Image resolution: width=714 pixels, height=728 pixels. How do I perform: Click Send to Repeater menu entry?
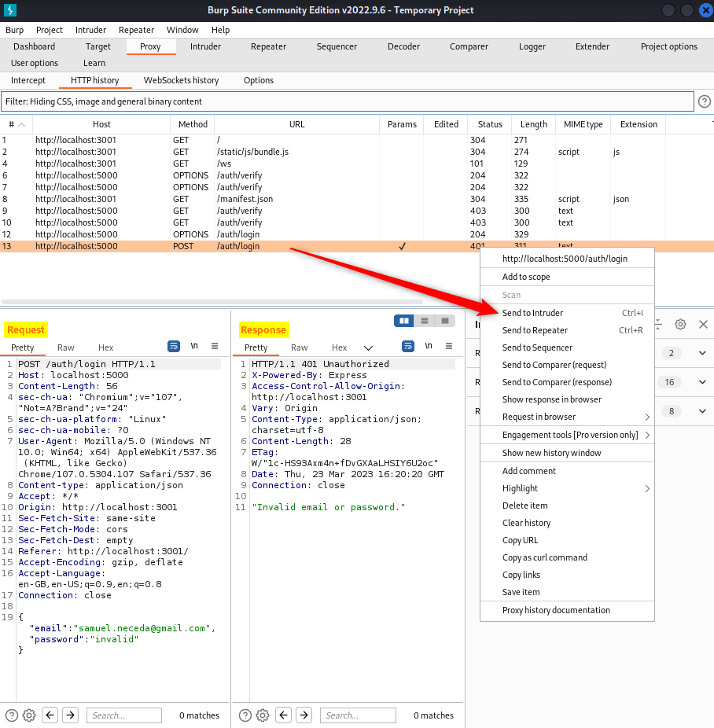[535, 330]
